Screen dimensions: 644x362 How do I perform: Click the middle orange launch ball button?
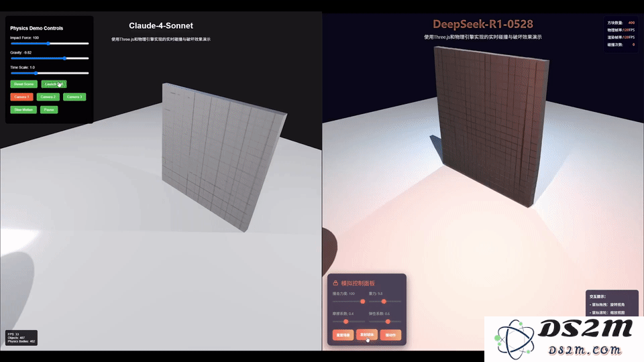[367, 335]
